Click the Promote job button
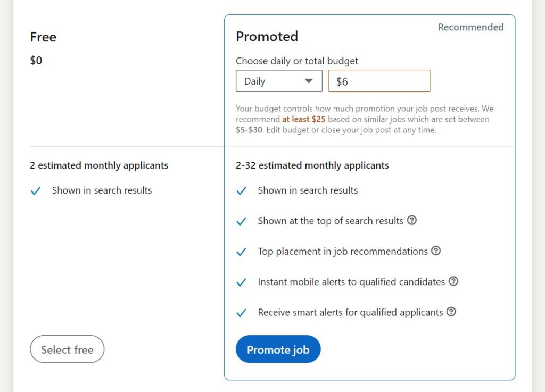545x392 pixels. (x=278, y=349)
